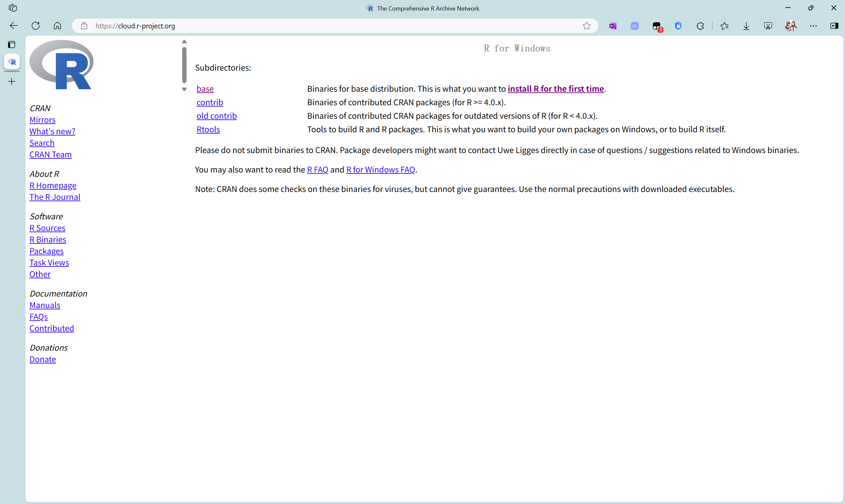Screen dimensions: 845x504
Task: Open the Other software link
Action: [40, 274]
